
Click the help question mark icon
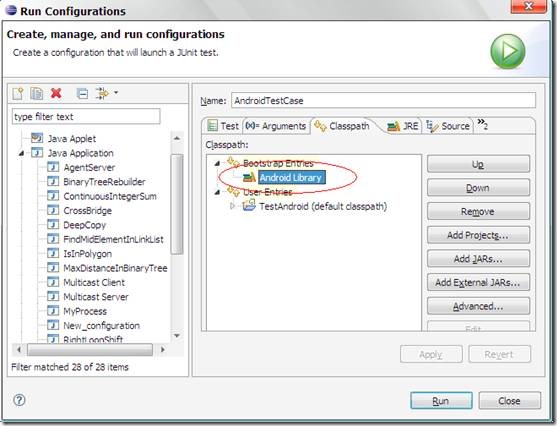[x=19, y=400]
